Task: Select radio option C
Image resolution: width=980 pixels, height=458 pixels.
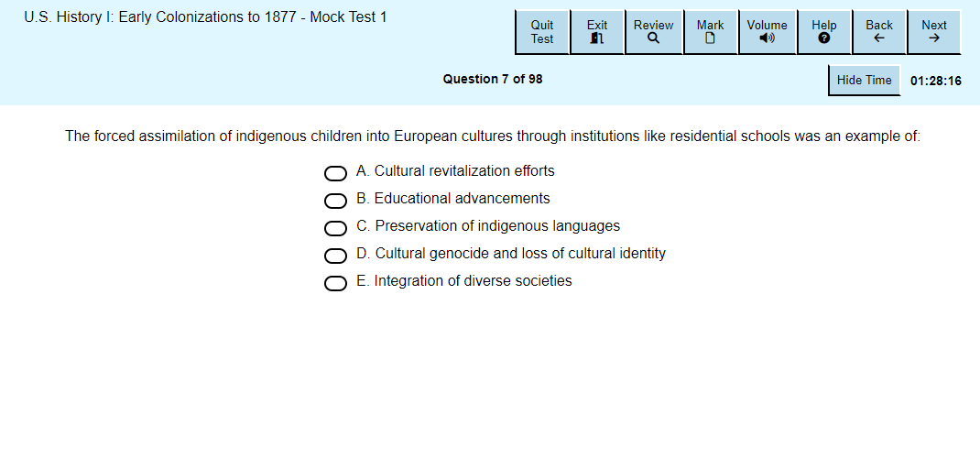Action: click(x=336, y=228)
